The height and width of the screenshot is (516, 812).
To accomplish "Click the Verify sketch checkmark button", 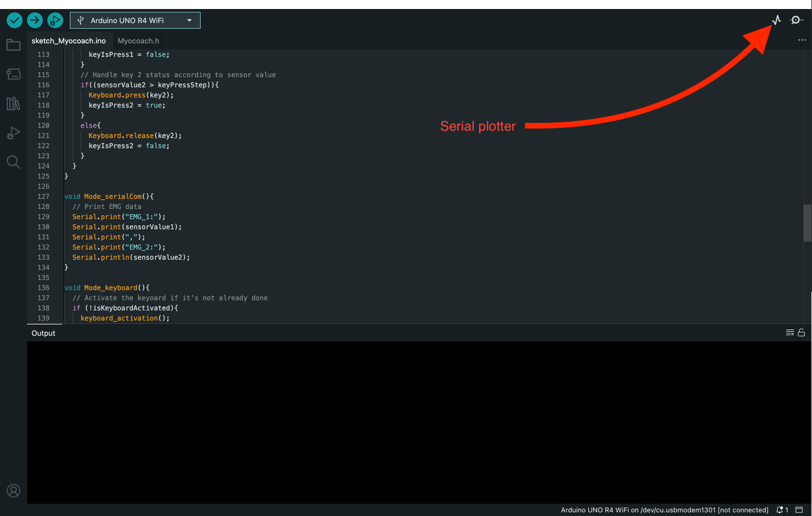I will pyautogui.click(x=15, y=20).
